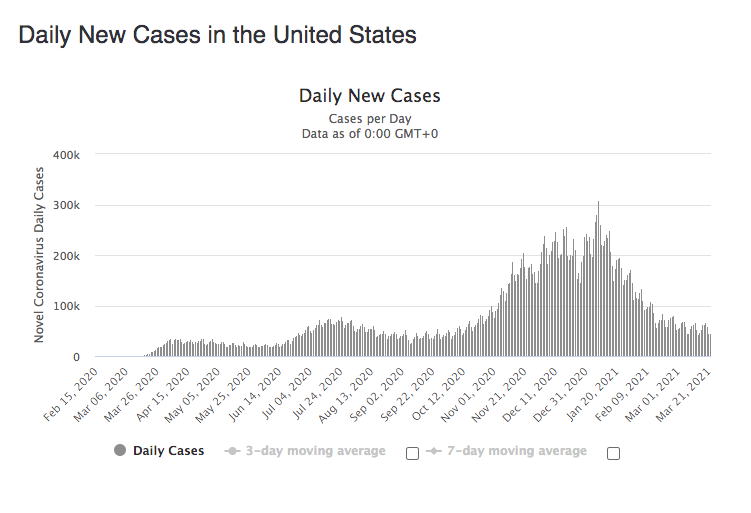The image size is (751, 513).
Task: Tick the 7-day moving average checkbox
Action: (614, 453)
